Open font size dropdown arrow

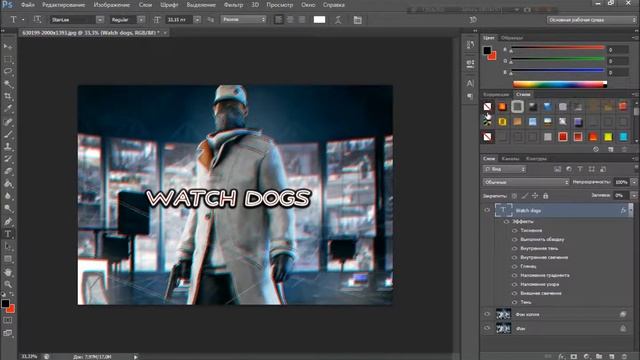[197, 20]
